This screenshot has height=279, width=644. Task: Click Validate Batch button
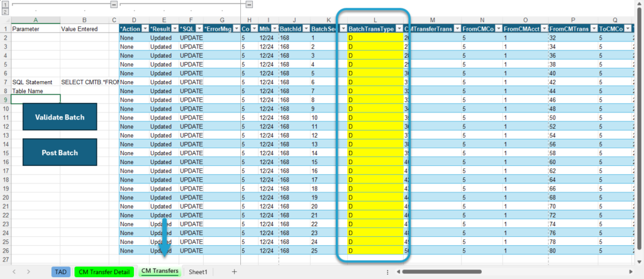[x=60, y=117]
